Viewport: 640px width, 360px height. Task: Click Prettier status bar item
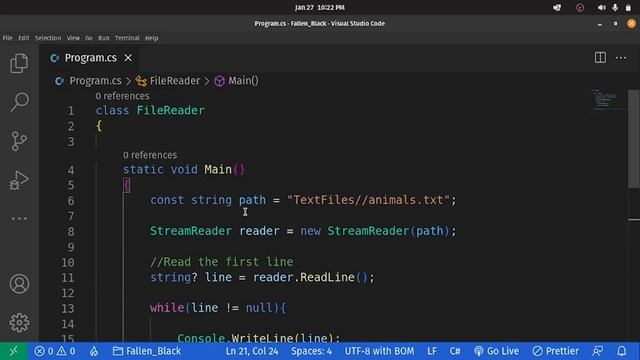pyautogui.click(x=556, y=351)
